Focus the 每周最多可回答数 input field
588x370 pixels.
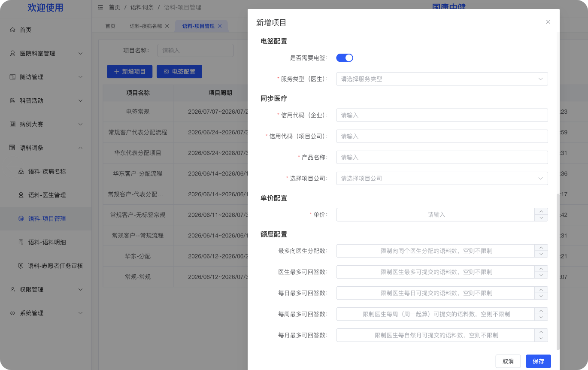435,314
